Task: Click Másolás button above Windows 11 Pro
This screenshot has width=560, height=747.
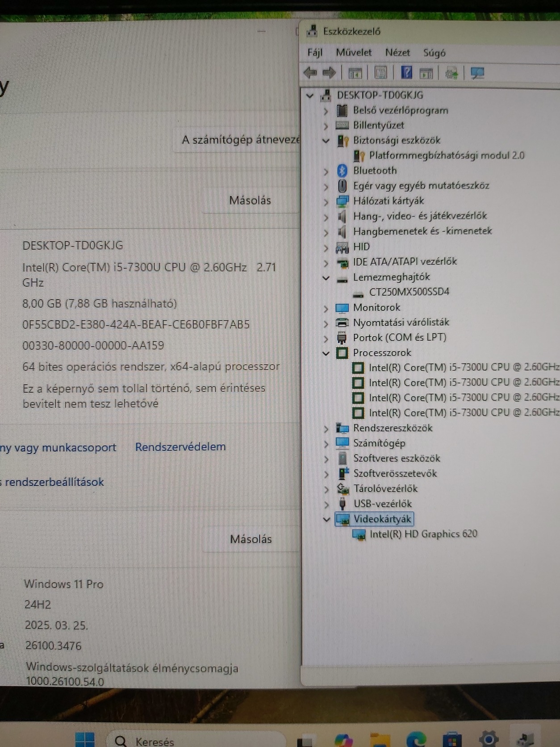Action: 251,539
